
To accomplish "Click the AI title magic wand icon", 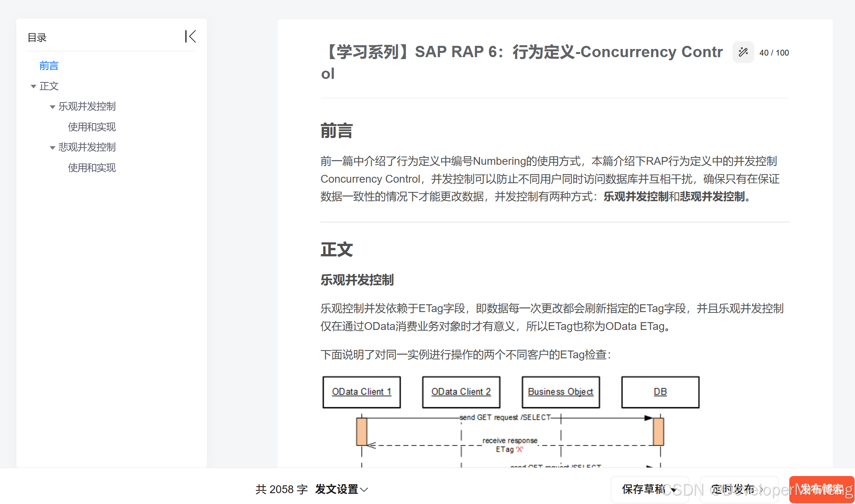I will [x=743, y=52].
